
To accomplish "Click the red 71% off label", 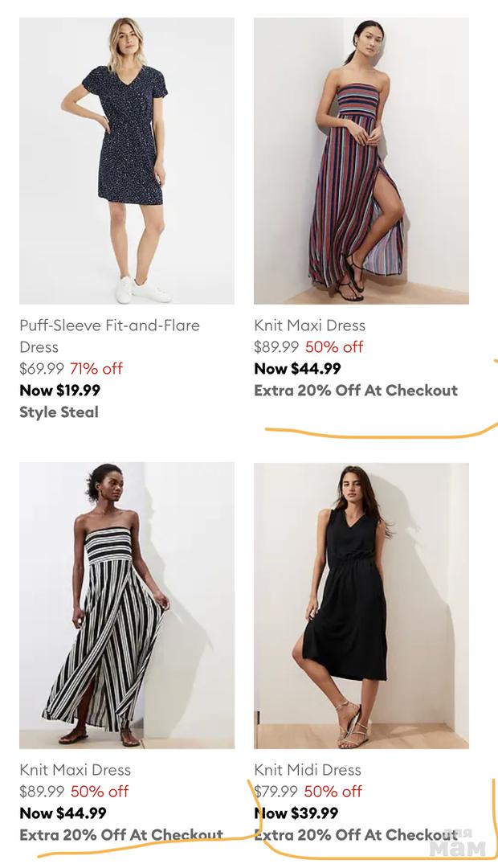I will point(96,369).
